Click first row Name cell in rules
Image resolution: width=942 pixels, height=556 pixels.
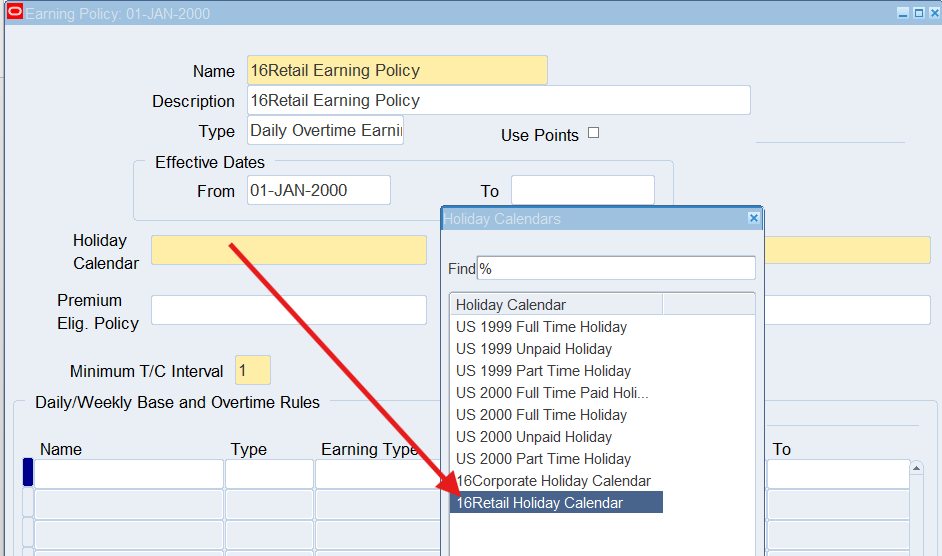129,474
